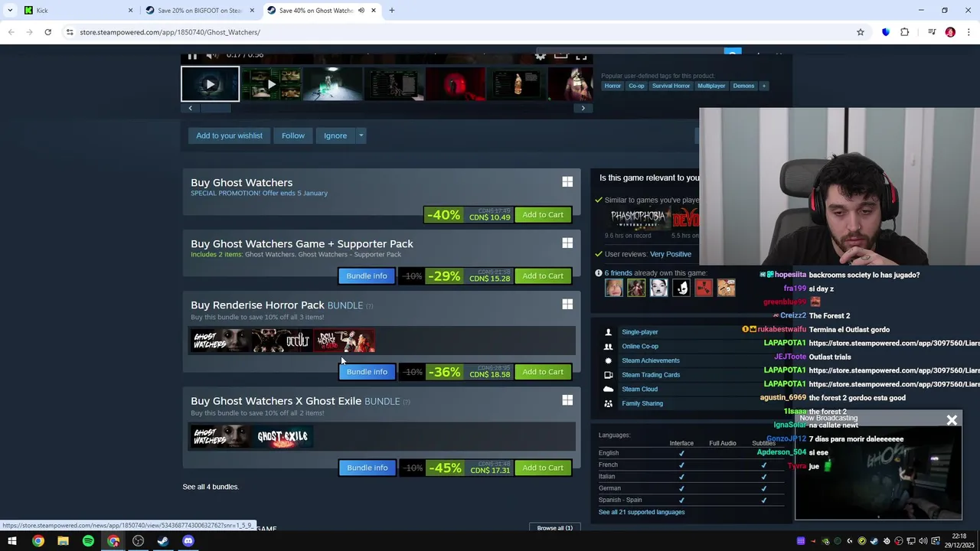Move the media strip back with left arrow
The width and height of the screenshot is (980, 551).
pyautogui.click(x=191, y=108)
